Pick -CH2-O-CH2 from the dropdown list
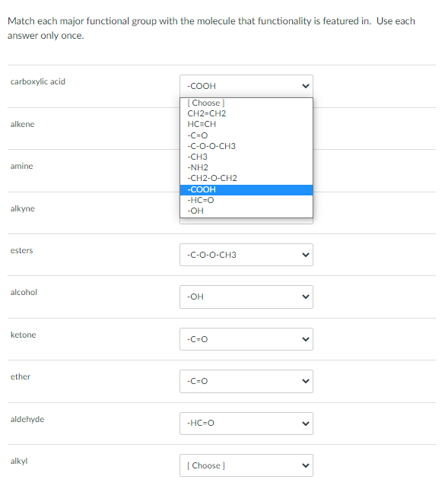This screenshot has width=448, height=492. (x=246, y=178)
